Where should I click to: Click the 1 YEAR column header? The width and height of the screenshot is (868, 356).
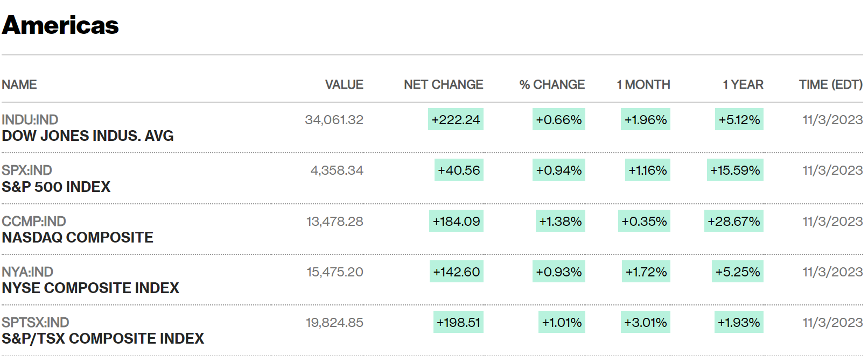[x=743, y=85]
